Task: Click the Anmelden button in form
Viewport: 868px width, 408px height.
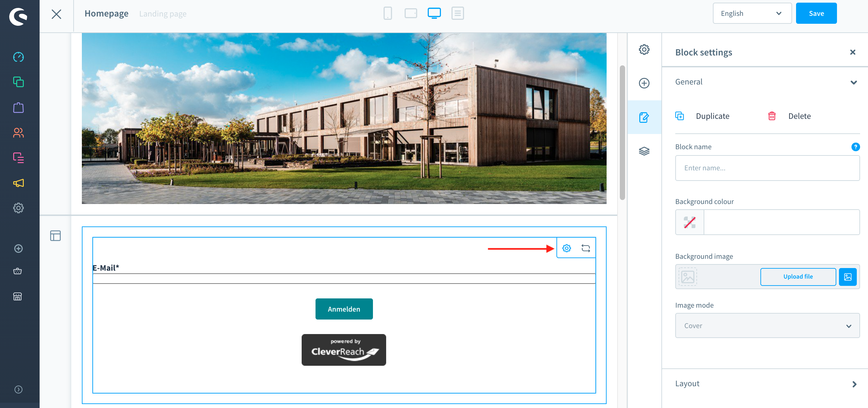Action: 344,309
